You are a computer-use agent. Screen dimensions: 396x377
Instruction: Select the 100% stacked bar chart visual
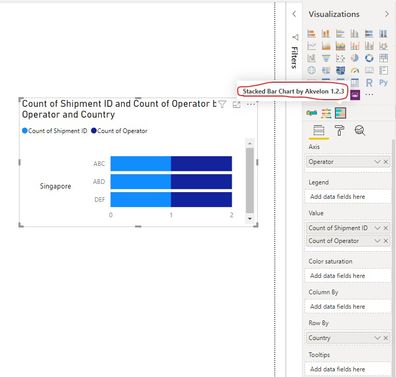pos(369,33)
